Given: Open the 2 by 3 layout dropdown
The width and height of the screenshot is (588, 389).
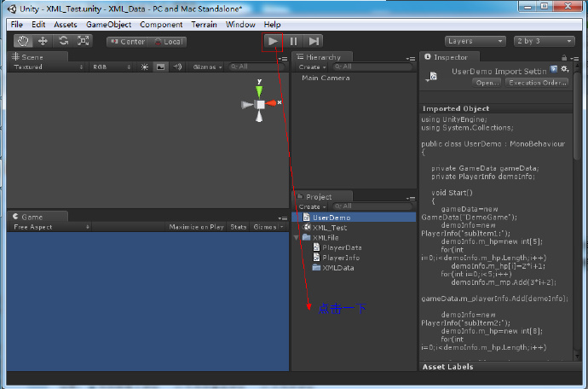Looking at the screenshot, I should pos(545,41).
